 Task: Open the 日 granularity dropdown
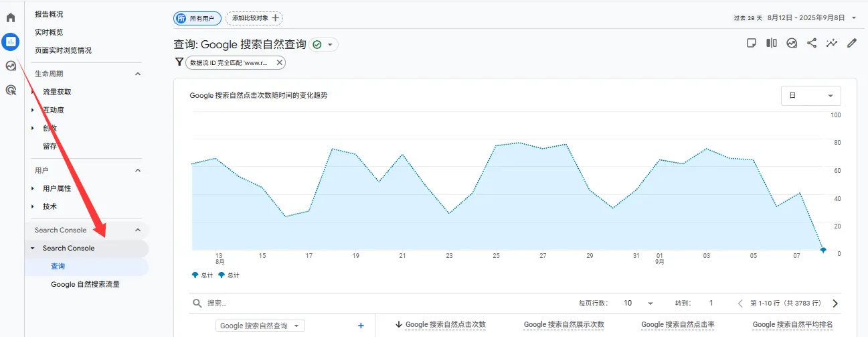click(x=811, y=96)
